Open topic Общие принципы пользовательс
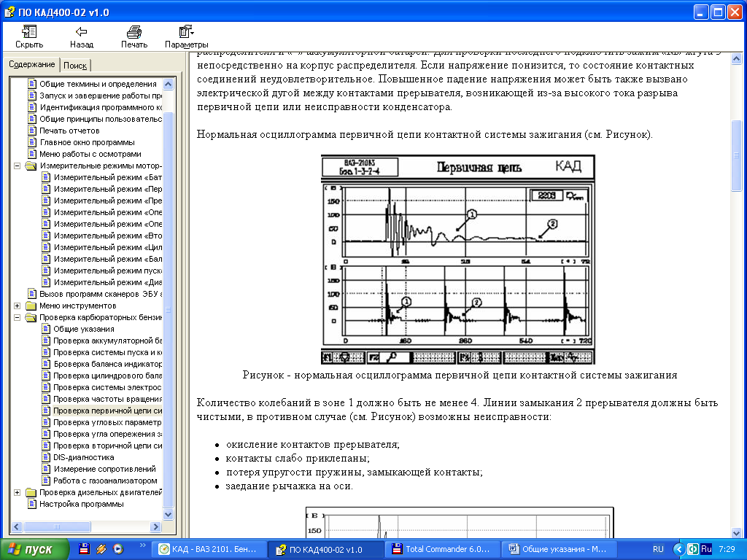Image resolution: width=747 pixels, height=560 pixels. tap(101, 119)
